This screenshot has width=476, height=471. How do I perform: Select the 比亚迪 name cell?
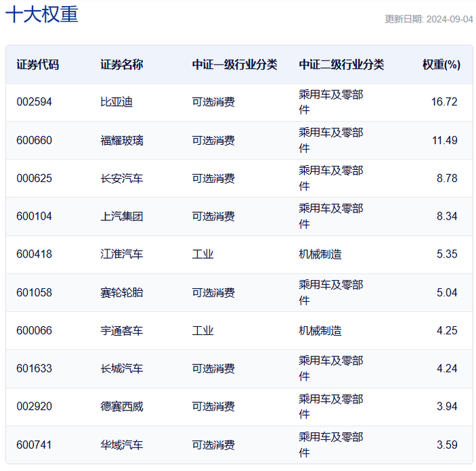[116, 102]
